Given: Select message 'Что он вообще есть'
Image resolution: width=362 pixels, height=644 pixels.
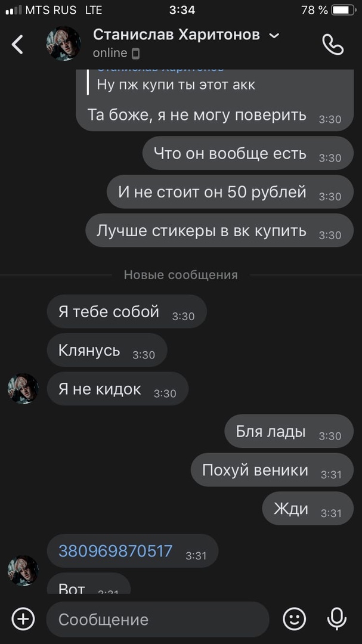Looking at the screenshot, I should (x=247, y=153).
